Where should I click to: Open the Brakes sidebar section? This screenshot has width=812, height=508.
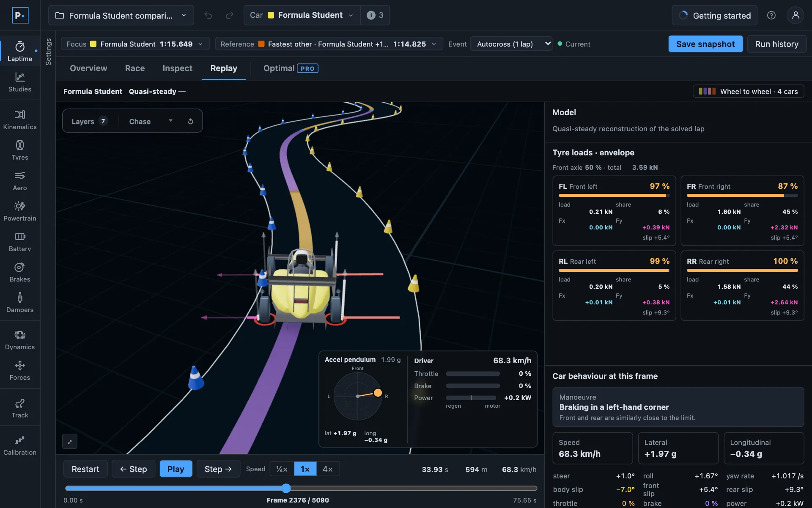(x=20, y=272)
